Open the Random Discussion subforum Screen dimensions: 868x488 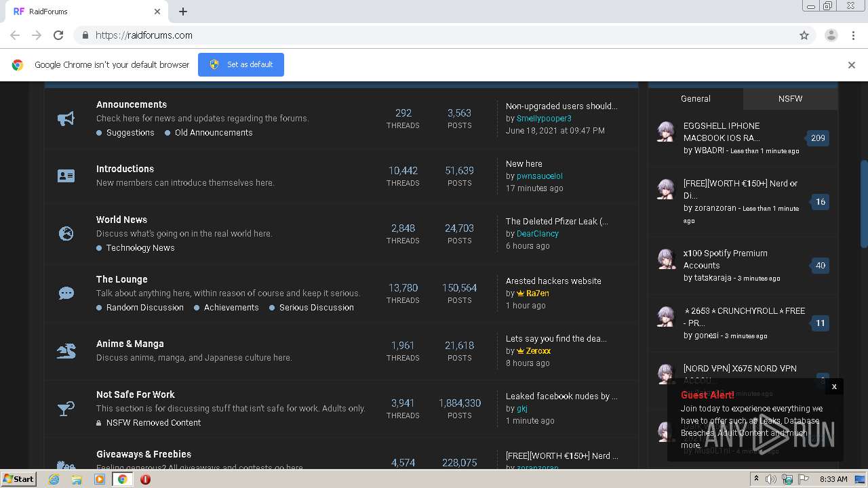point(145,308)
